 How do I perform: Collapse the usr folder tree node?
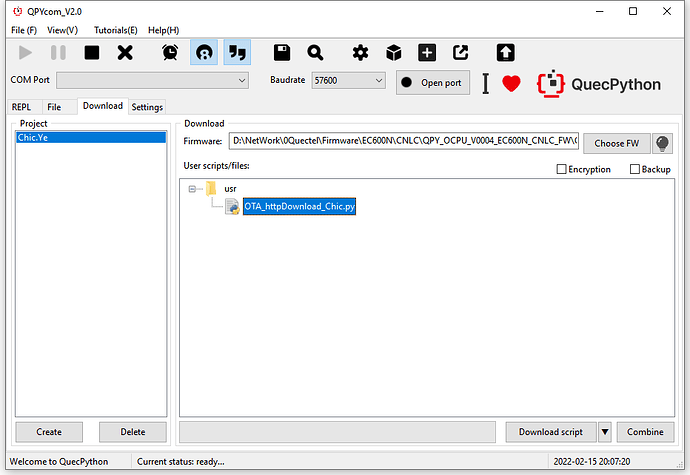point(192,188)
